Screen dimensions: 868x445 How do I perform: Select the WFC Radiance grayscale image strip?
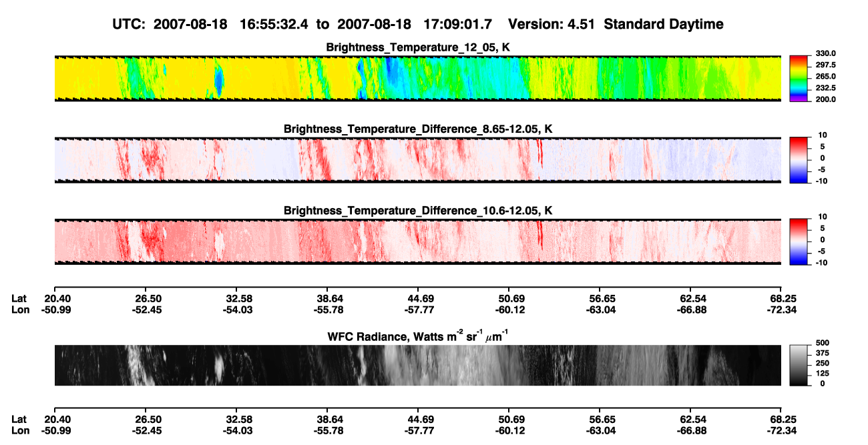(x=417, y=365)
